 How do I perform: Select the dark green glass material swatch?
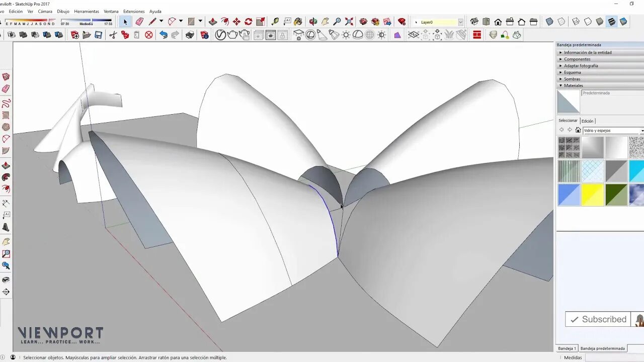click(x=616, y=195)
